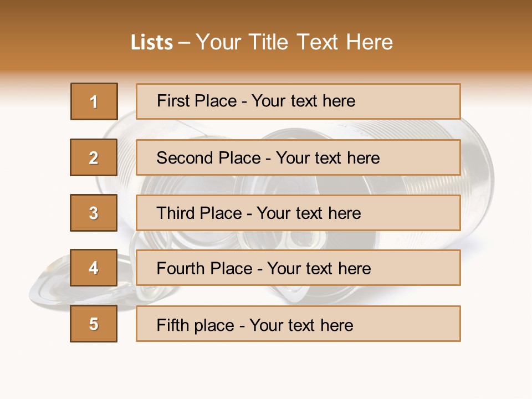Click 'Your text here' in the Fifth row
This screenshot has width=532, height=399.
pyautogui.click(x=301, y=325)
